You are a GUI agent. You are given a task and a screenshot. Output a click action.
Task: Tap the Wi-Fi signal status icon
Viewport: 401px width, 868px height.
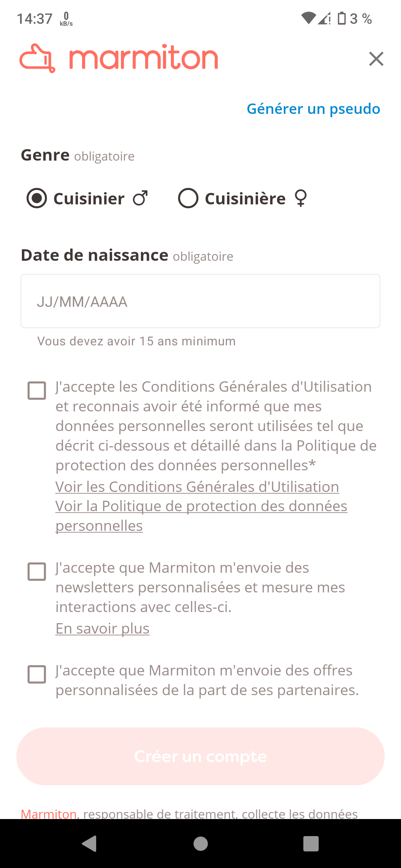[x=308, y=18]
